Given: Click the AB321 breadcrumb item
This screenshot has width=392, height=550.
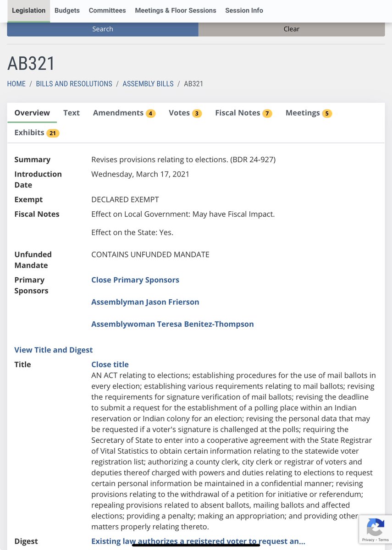Looking at the screenshot, I should click(x=193, y=84).
